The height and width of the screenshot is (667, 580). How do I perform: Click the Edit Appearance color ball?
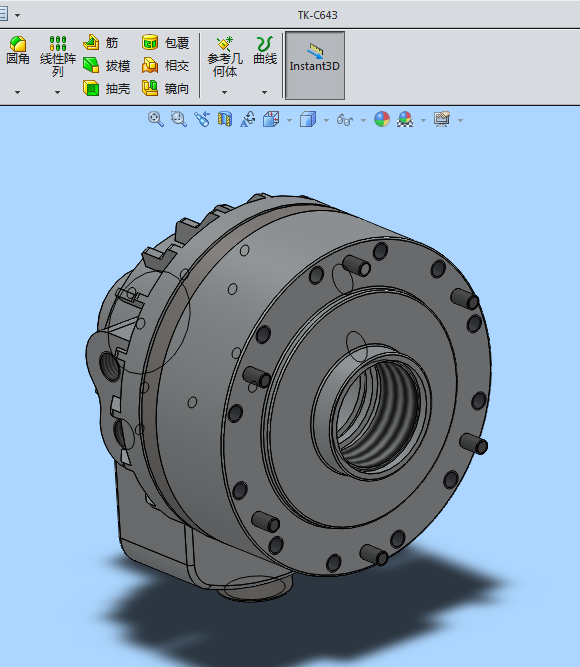click(382, 119)
